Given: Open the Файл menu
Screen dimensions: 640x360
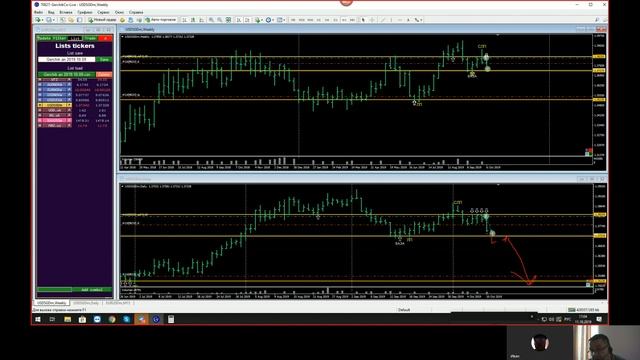Looking at the screenshot, I should point(38,12).
